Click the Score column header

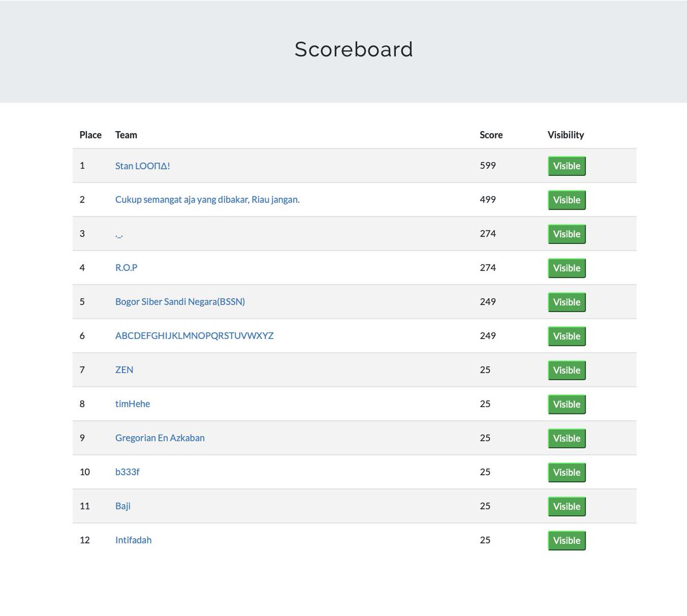tap(491, 135)
